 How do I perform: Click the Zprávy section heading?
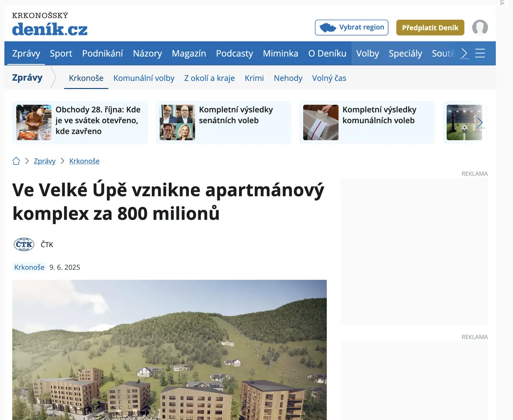pyautogui.click(x=27, y=77)
